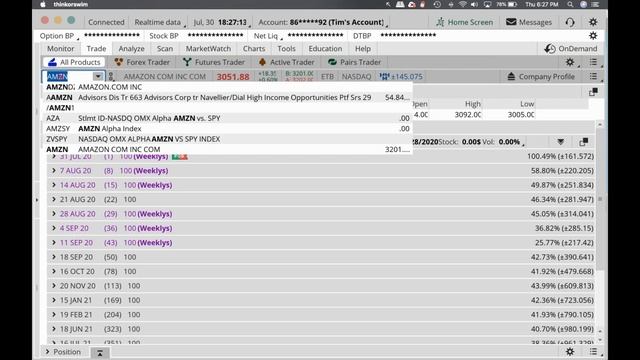This screenshot has height=360, width=640.
Task: Choose AMZSY AMZN Alpha Index suggestion
Action: [227, 129]
